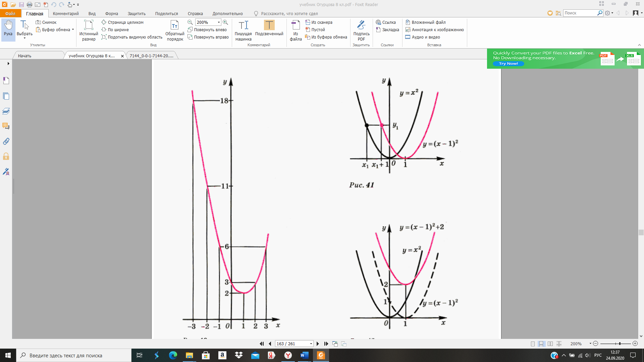Click the Снимок snapshot tool
Viewport: 644px width, 362px height.
click(46, 22)
